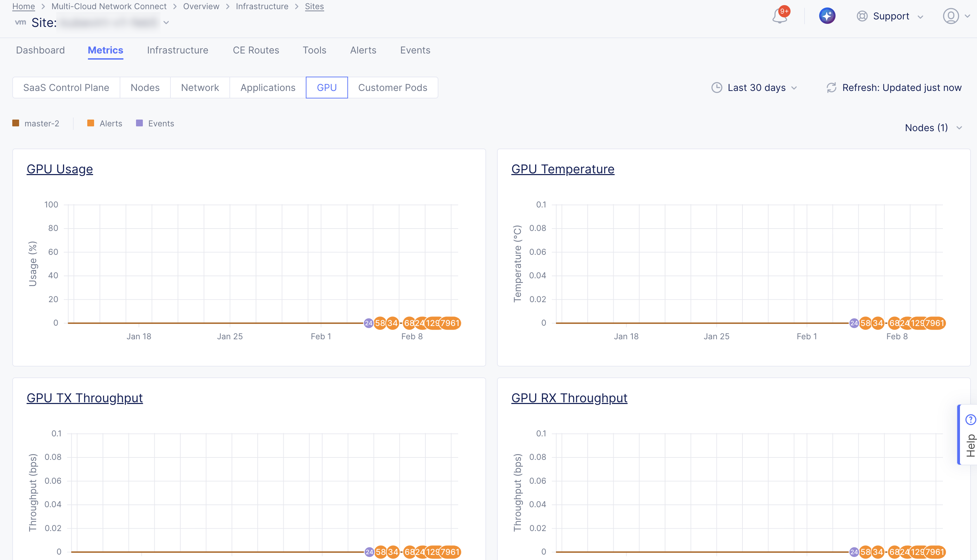This screenshot has height=560, width=977.
Task: Open the GPU Temperature chart link
Action: (562, 169)
